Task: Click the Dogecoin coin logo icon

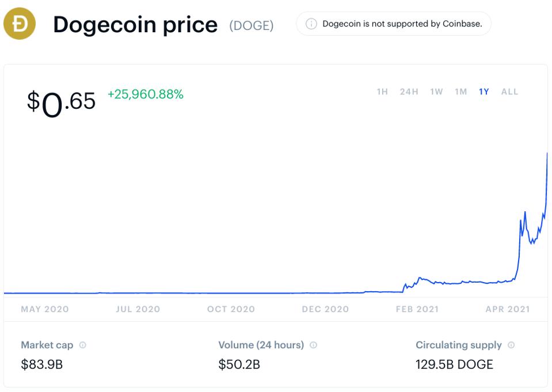Action: 20,24
